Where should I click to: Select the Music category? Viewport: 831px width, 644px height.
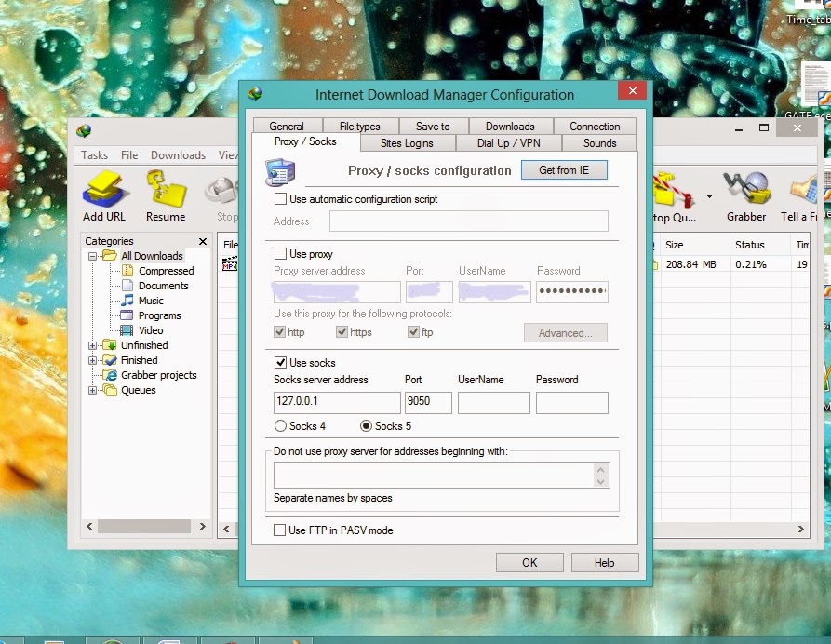(151, 301)
